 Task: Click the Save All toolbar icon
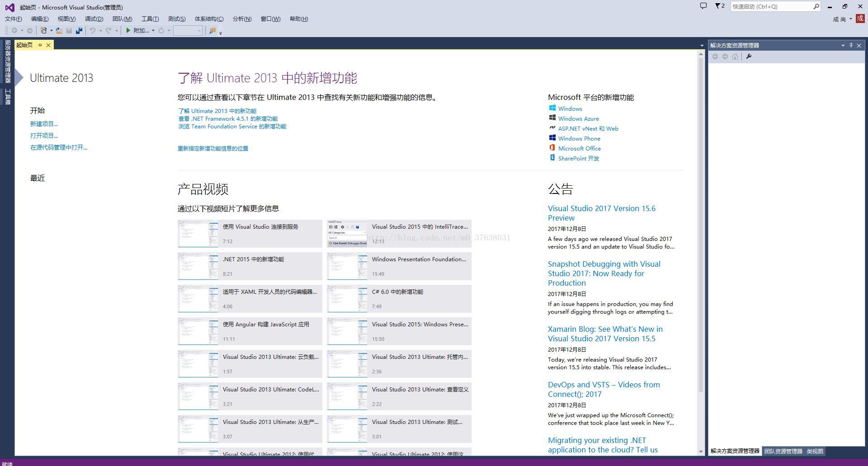tap(79, 30)
